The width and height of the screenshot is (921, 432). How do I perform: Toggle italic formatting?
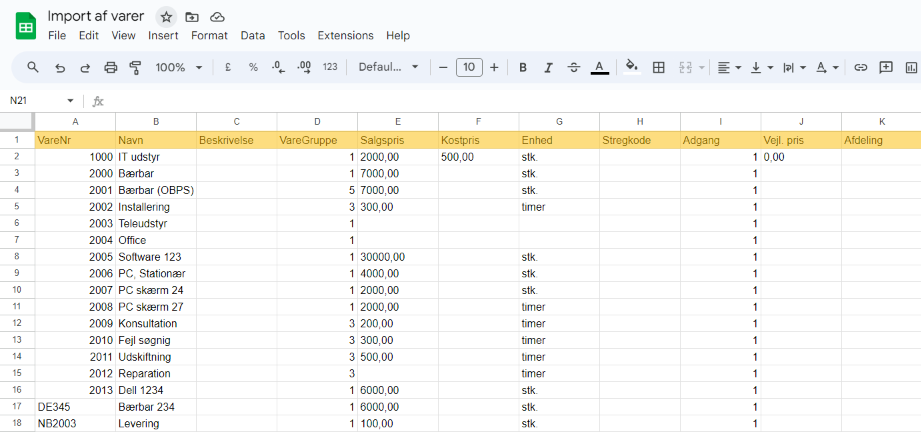pyautogui.click(x=548, y=67)
